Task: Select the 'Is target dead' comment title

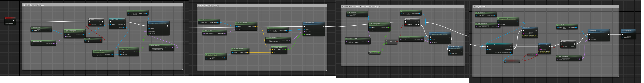Action: coord(480,7)
